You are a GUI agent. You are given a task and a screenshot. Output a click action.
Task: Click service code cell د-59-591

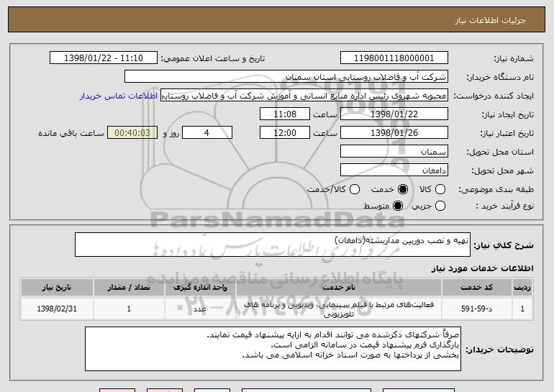tap(476, 309)
